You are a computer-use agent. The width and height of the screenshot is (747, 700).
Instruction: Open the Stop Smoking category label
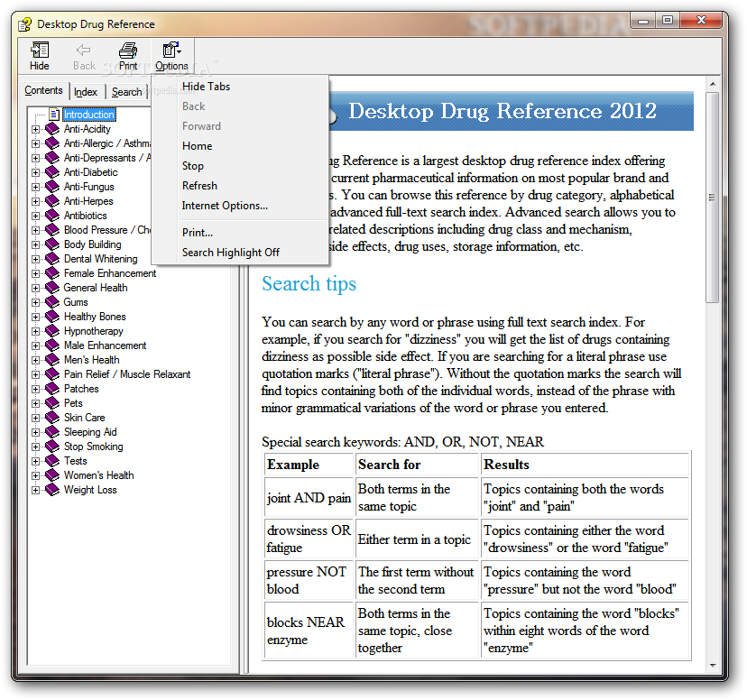click(94, 447)
